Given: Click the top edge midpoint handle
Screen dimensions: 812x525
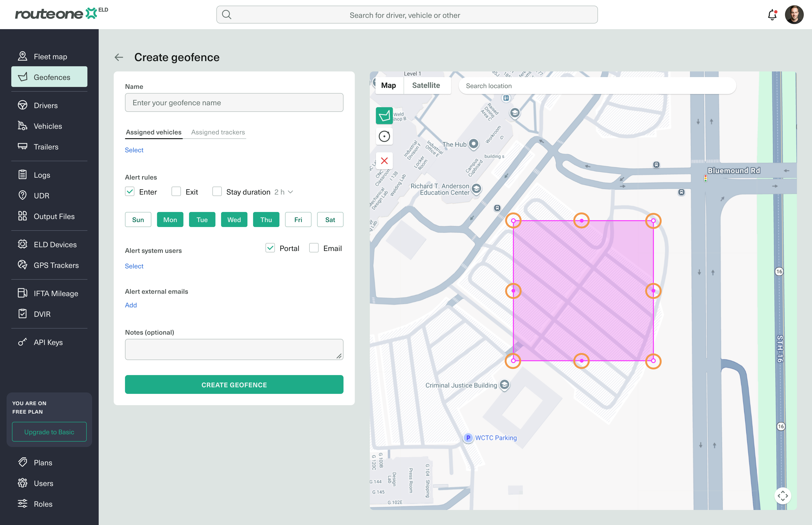Looking at the screenshot, I should [582, 221].
